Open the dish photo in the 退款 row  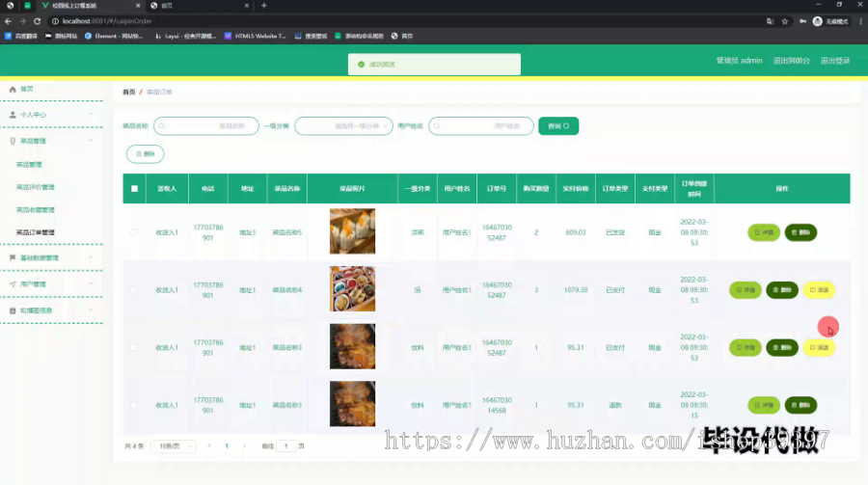click(353, 404)
